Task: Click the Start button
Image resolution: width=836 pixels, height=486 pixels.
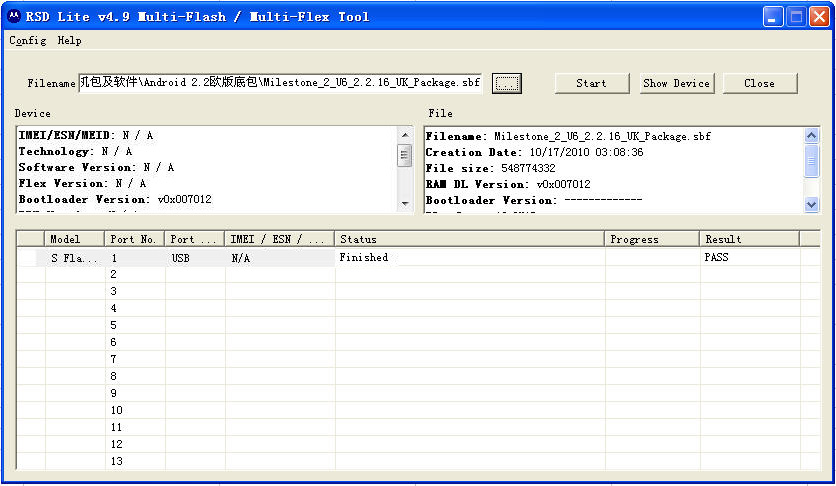Action: coord(591,84)
